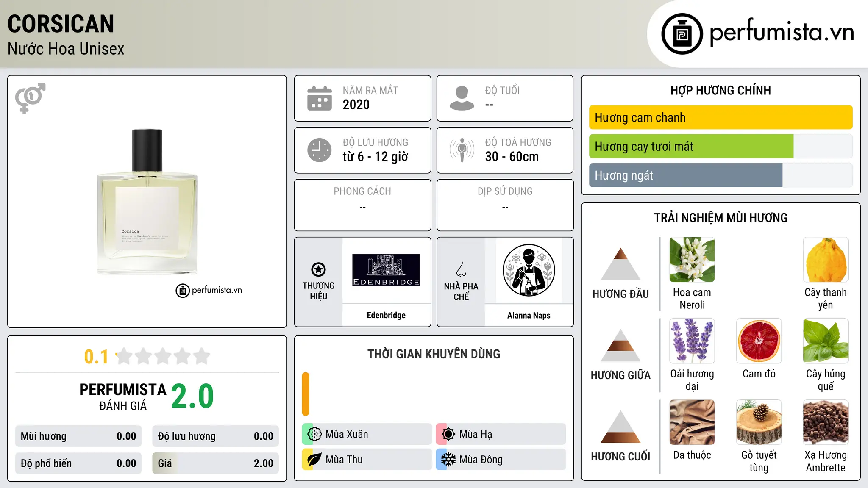This screenshot has width=868, height=488.
Task: Click the Nước Hoa Unisex subtitle
Action: (66, 49)
